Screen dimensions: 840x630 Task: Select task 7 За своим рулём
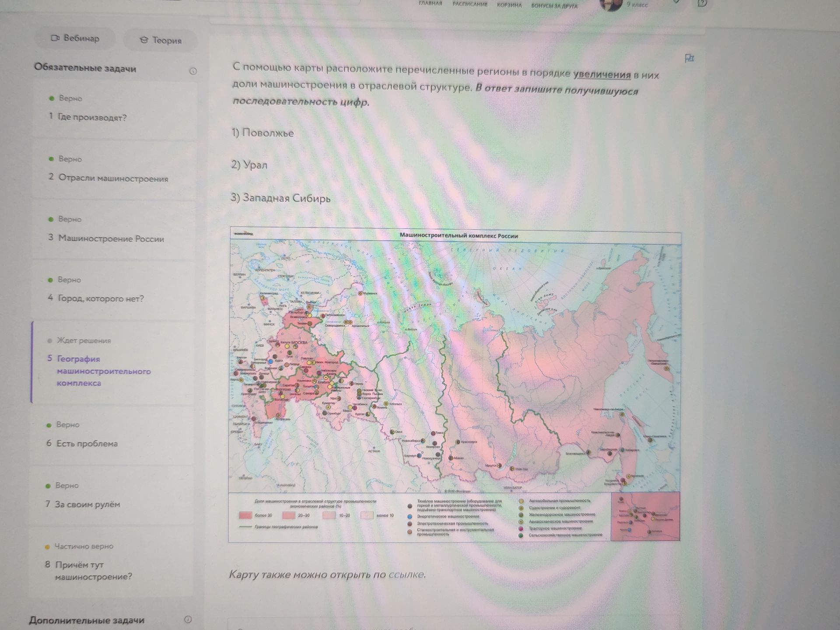pyautogui.click(x=111, y=496)
